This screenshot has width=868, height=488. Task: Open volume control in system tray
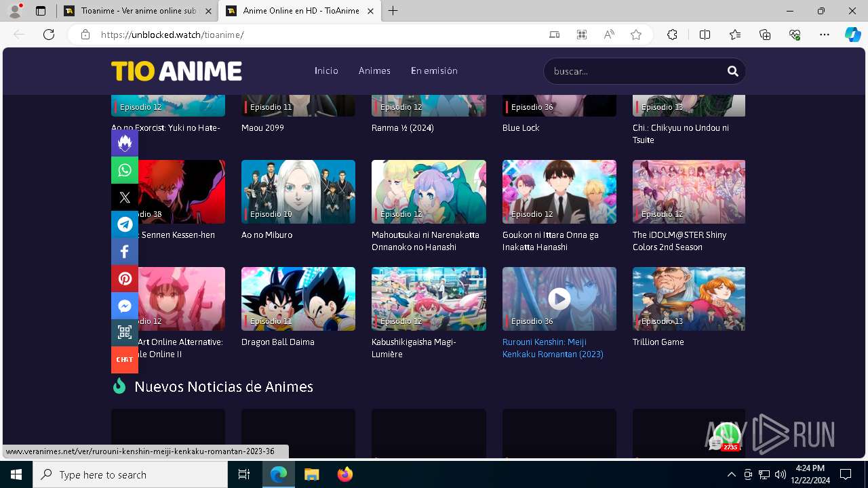780,474
